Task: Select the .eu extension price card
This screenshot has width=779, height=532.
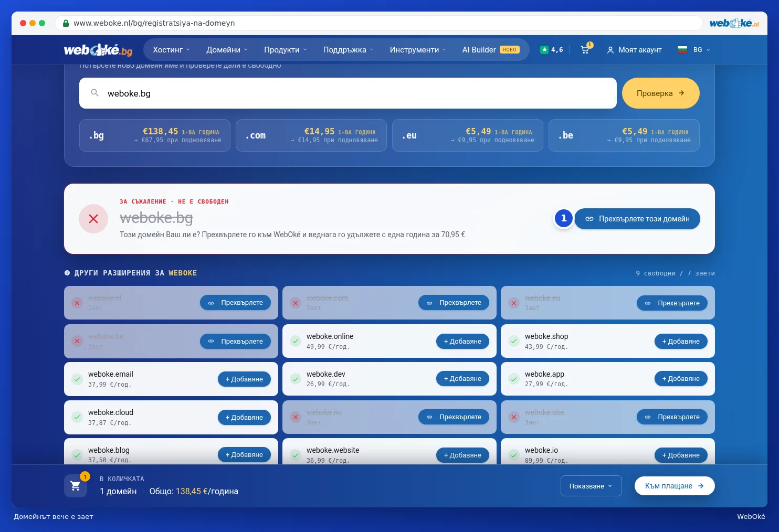Action: pos(468,135)
